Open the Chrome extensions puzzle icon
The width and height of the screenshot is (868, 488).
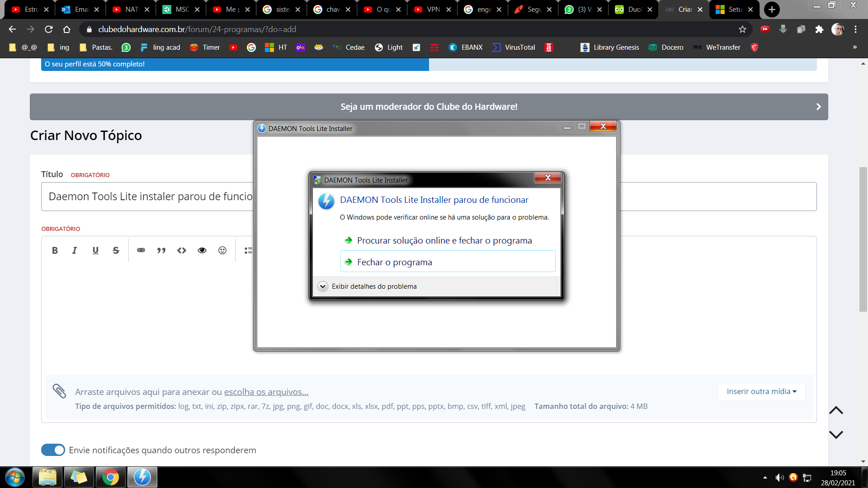tap(819, 29)
